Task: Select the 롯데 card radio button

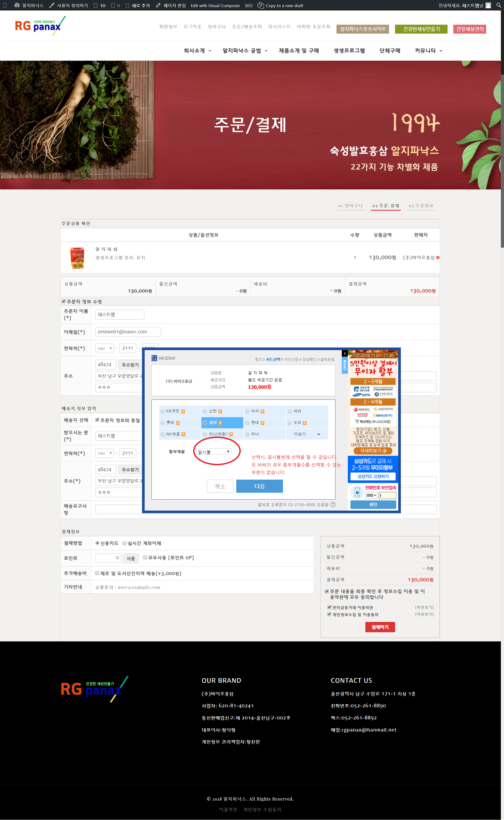Action: click(163, 423)
